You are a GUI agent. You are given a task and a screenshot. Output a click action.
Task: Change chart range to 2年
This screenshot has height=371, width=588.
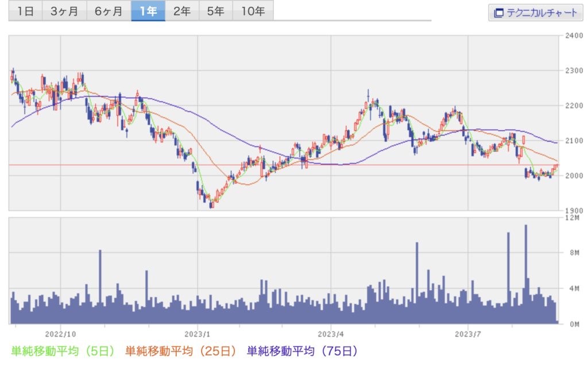(182, 11)
